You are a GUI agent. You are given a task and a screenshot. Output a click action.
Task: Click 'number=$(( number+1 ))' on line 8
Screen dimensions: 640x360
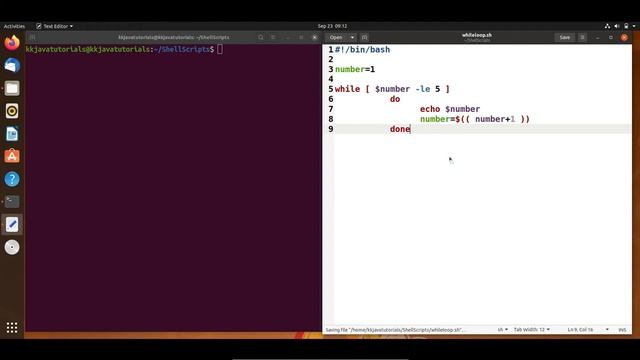pos(475,119)
